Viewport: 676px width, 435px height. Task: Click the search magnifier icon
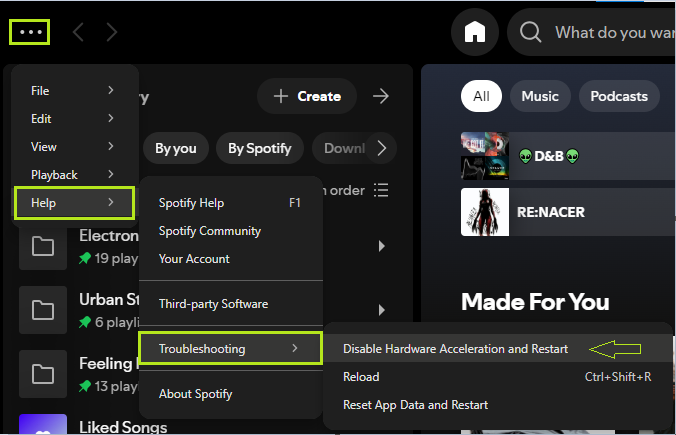[530, 32]
